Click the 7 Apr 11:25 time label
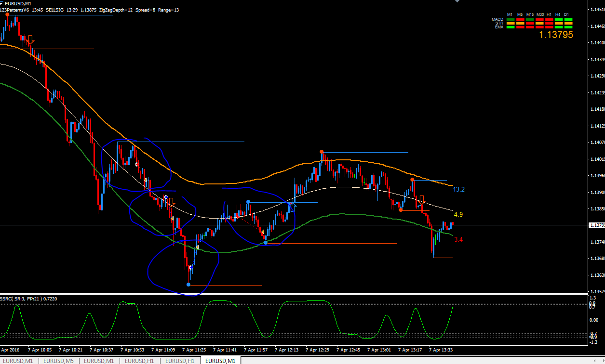The image size is (605, 364). (194, 350)
